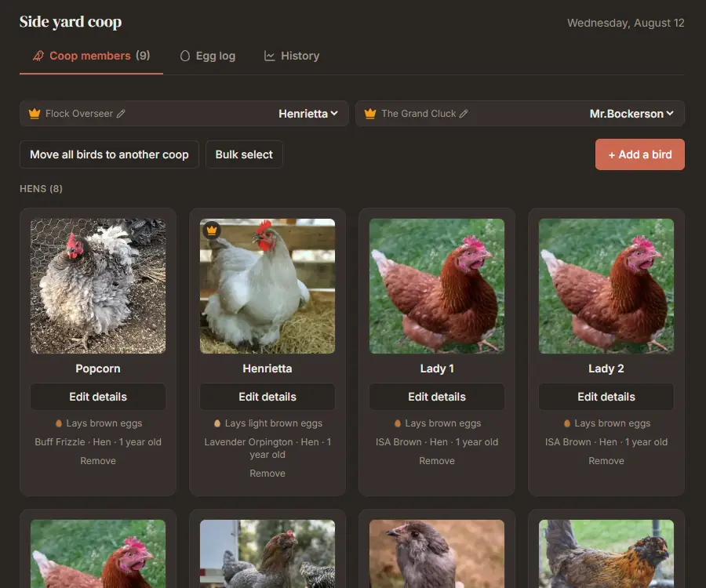706x588 pixels.
Task: Open Popcorn's frizzle hen photo
Action: tap(98, 286)
